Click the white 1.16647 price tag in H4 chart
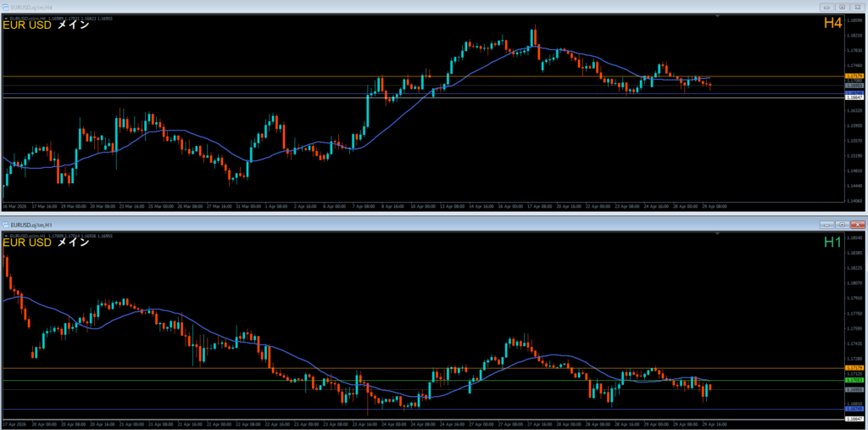The image size is (868, 430). 854,98
